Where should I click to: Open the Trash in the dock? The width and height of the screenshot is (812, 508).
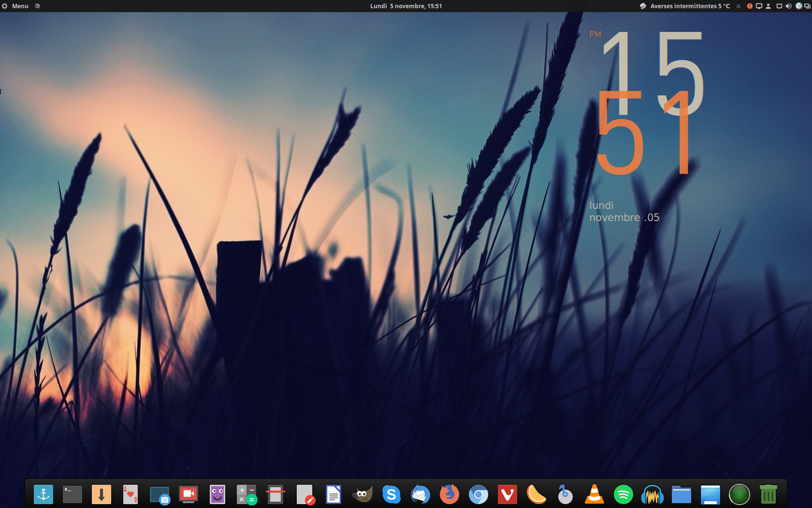click(x=769, y=494)
